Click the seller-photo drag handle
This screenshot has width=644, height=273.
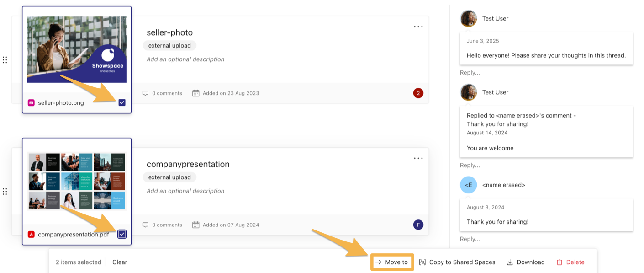5,60
